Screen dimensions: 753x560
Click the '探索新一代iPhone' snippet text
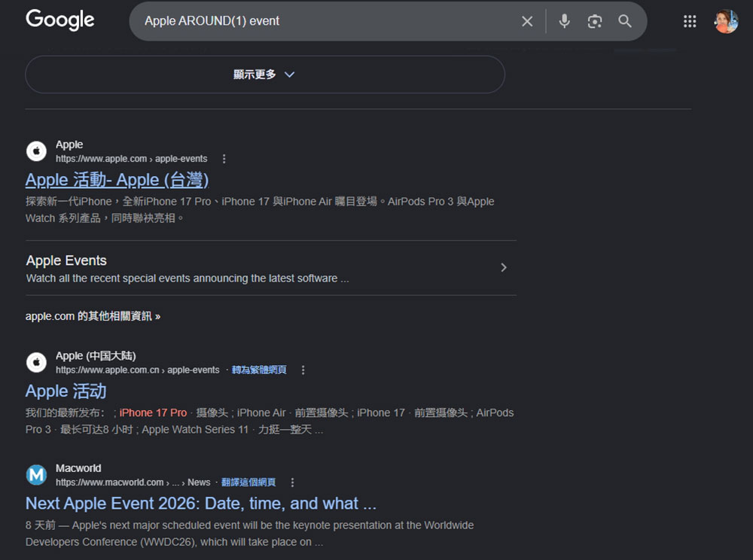260,210
